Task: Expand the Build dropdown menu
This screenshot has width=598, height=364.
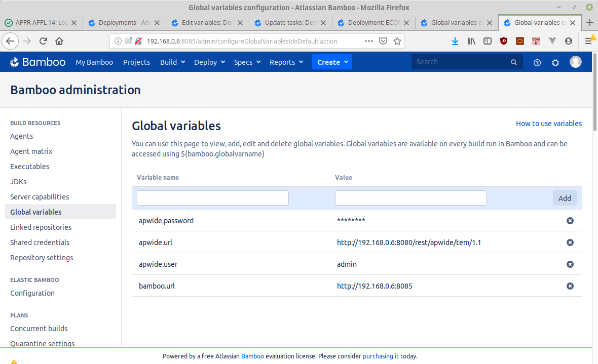Action: 172,62
